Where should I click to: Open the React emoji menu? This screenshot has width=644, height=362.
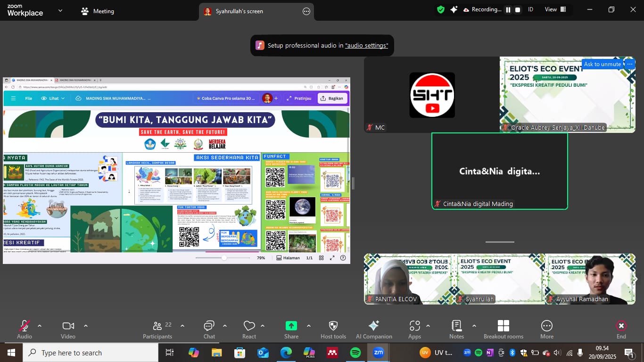coord(249,329)
